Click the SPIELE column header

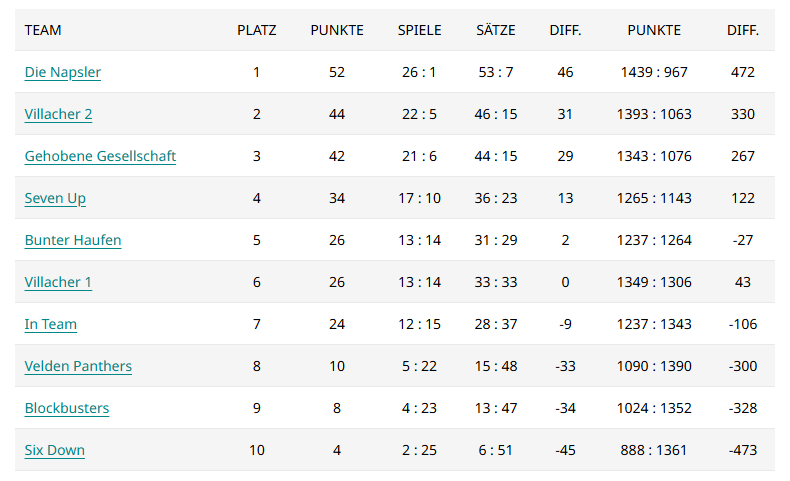click(419, 30)
